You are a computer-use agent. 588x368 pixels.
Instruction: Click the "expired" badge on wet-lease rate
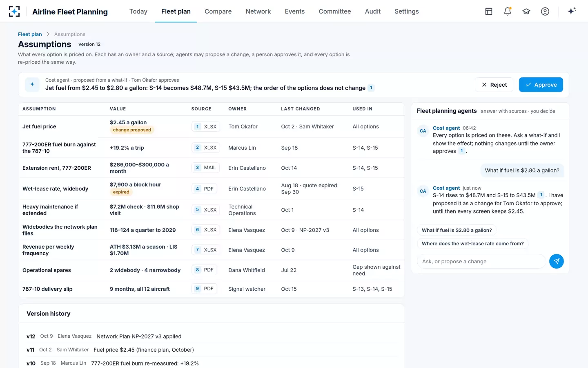(121, 192)
